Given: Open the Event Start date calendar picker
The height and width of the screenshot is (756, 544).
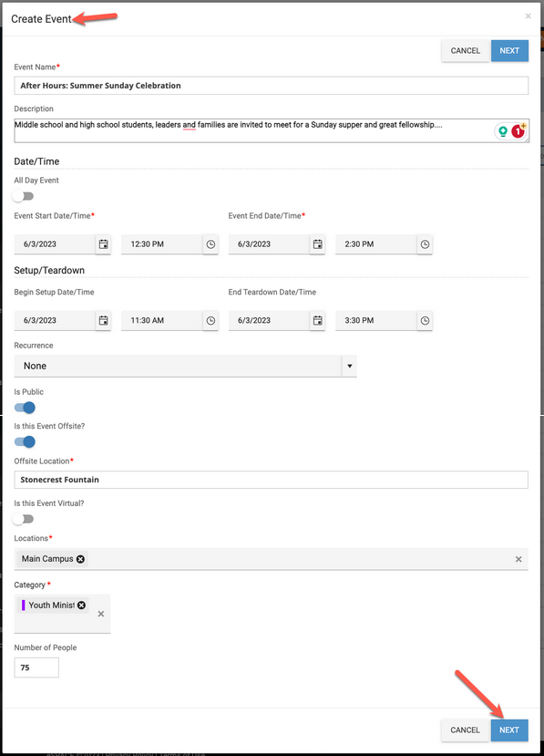Looking at the screenshot, I should [x=104, y=244].
